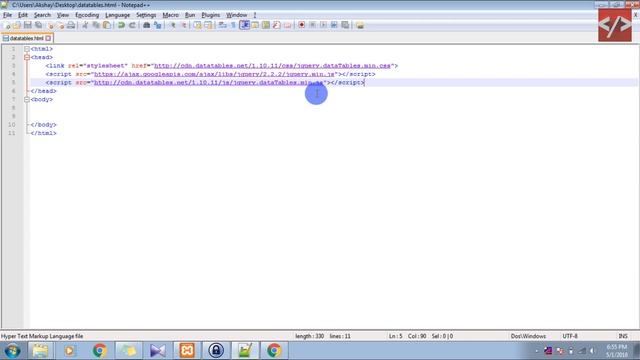
Task: Toggle INS insert mode in status bar
Action: (623, 336)
